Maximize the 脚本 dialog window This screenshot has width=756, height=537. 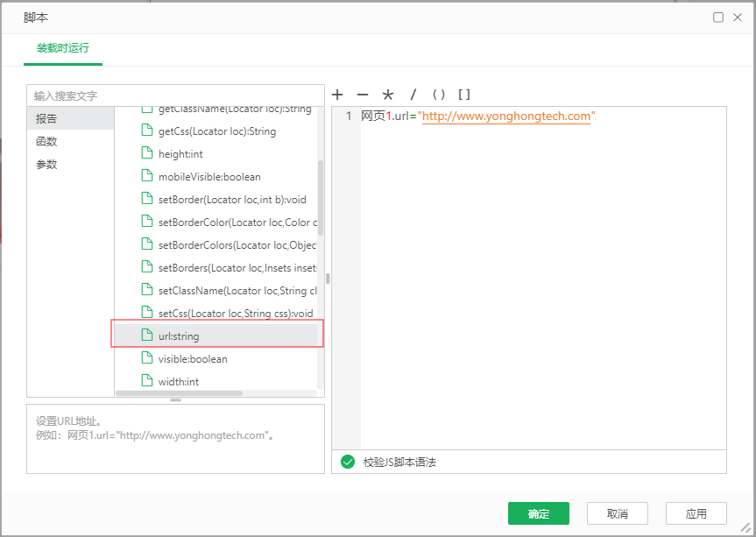[x=718, y=18]
